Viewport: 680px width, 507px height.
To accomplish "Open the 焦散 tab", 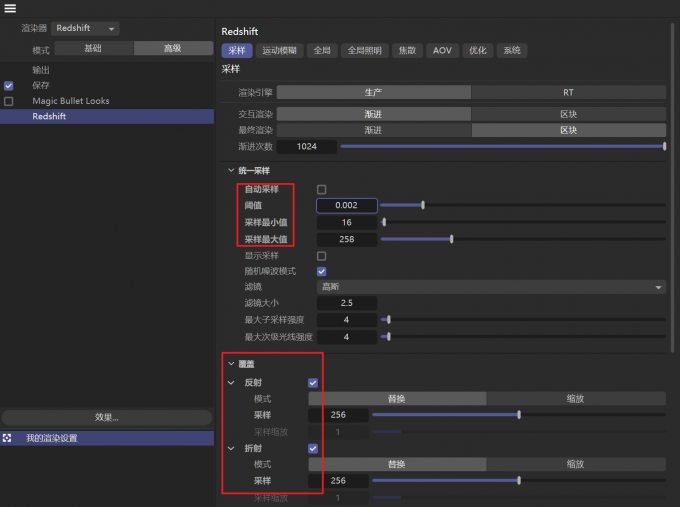I will point(407,50).
